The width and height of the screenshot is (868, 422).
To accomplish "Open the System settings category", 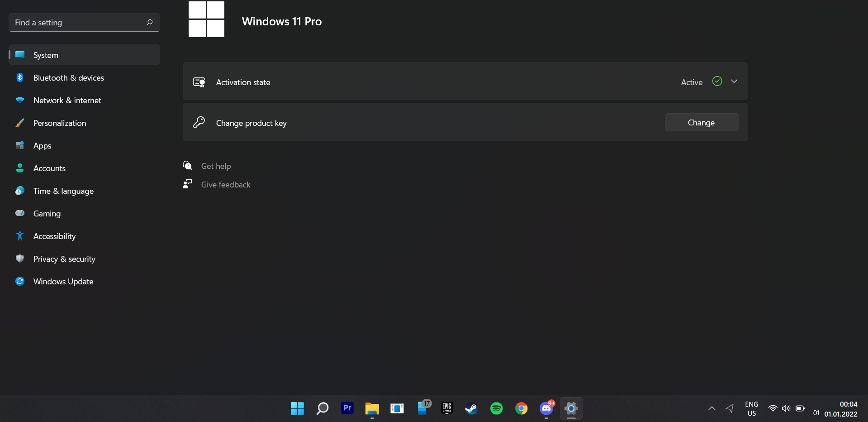I will click(84, 55).
